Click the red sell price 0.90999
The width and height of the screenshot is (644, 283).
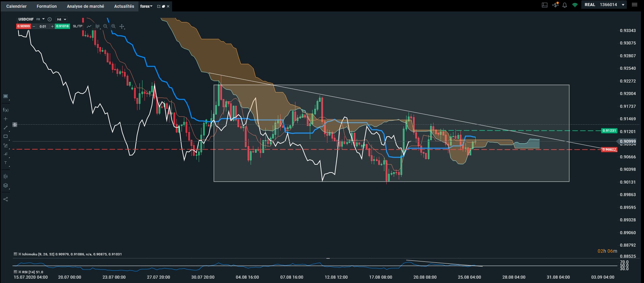tap(24, 26)
